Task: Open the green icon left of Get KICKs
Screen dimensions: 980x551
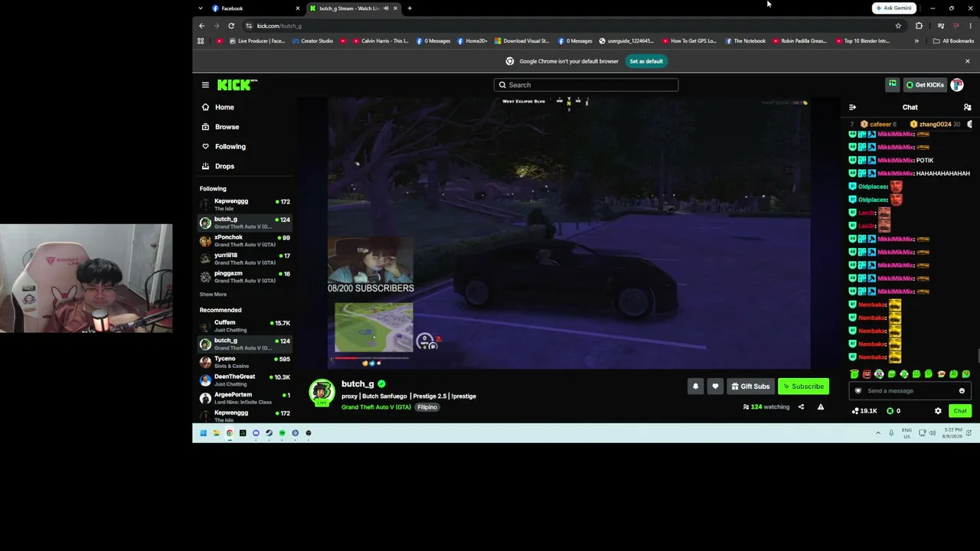Action: pos(892,84)
